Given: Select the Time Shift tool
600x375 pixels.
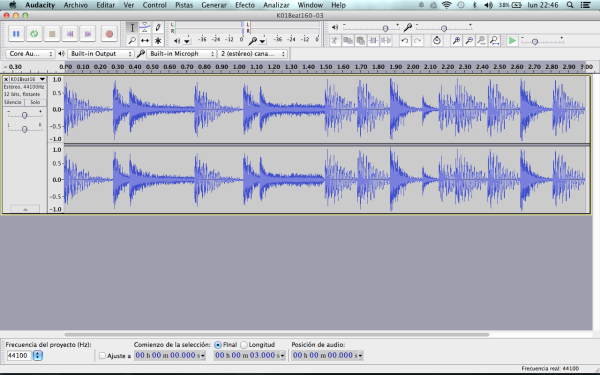Looking at the screenshot, I should click(x=145, y=40).
